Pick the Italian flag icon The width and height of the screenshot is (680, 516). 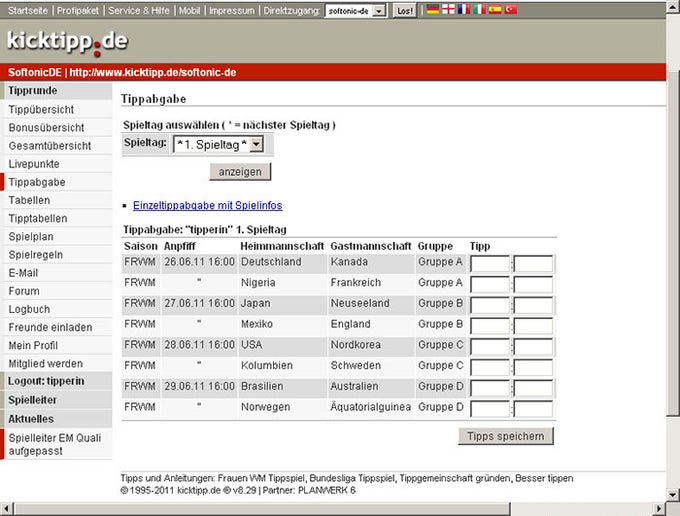(479, 9)
